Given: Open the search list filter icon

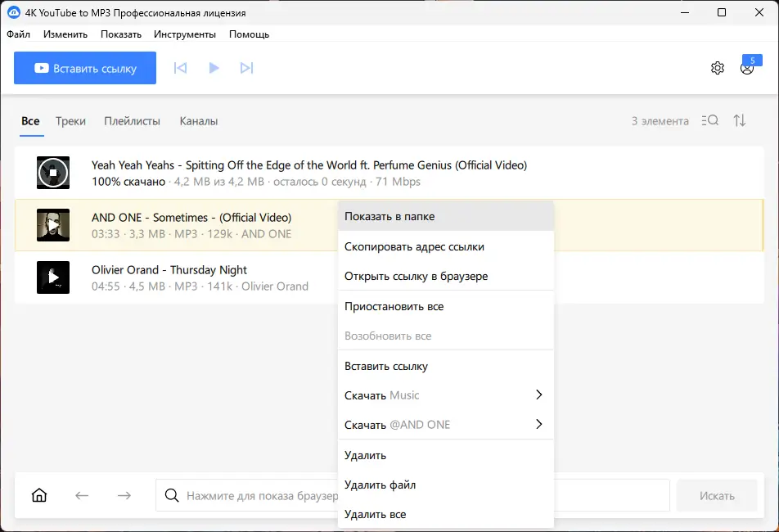Looking at the screenshot, I should 710,120.
